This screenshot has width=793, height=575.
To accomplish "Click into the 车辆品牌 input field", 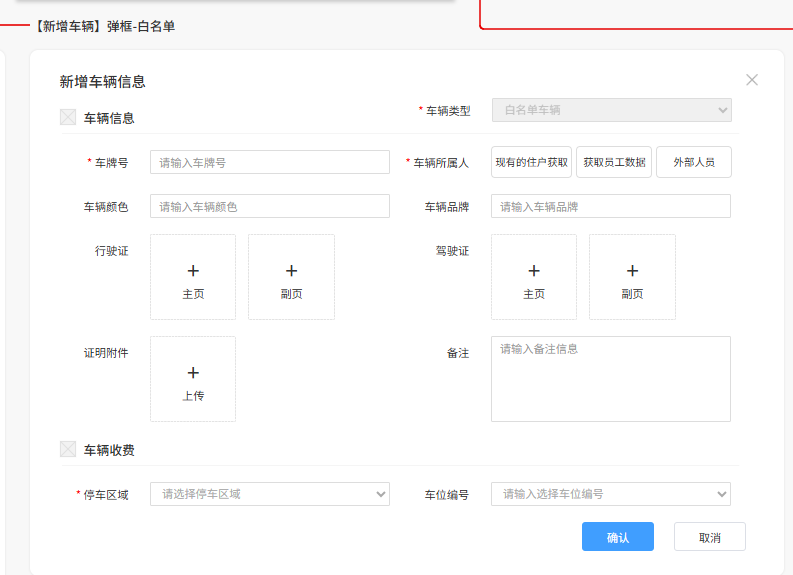I will (x=610, y=207).
